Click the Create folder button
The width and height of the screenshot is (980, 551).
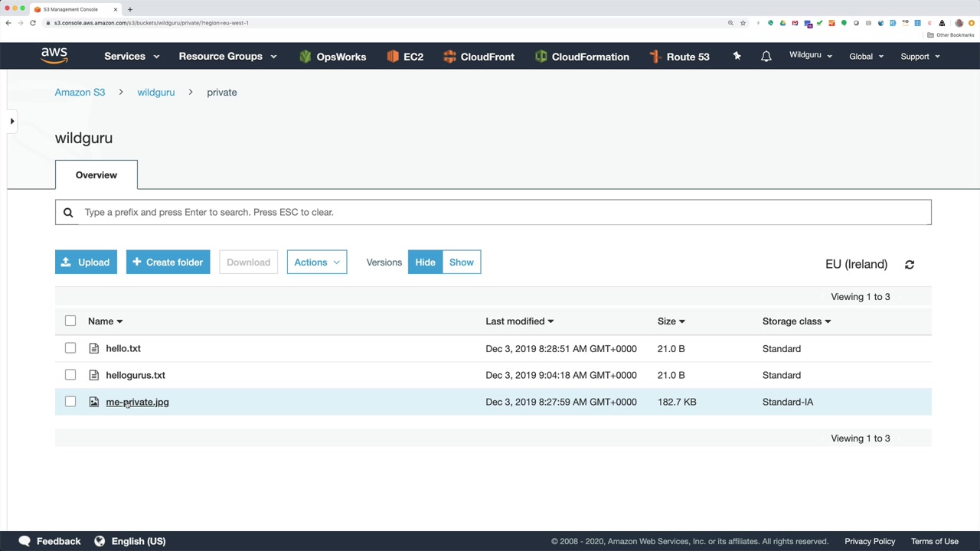[168, 262]
